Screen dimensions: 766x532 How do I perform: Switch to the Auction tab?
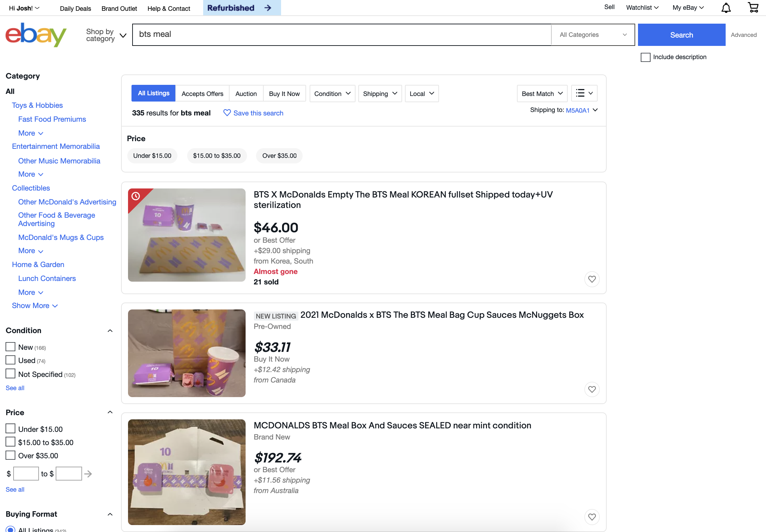tap(246, 94)
